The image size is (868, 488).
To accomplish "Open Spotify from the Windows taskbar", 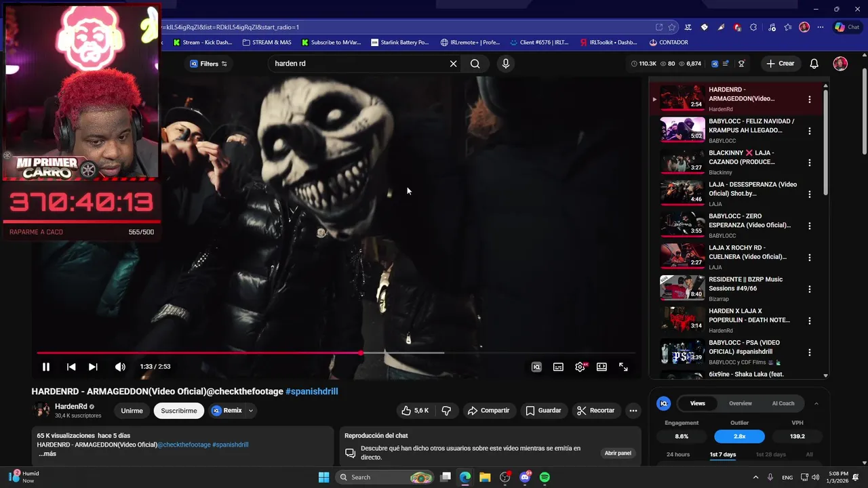I will click(545, 477).
